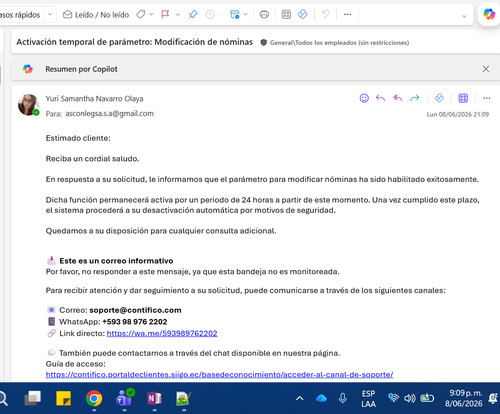Open message more actions ellipsis

(x=487, y=98)
